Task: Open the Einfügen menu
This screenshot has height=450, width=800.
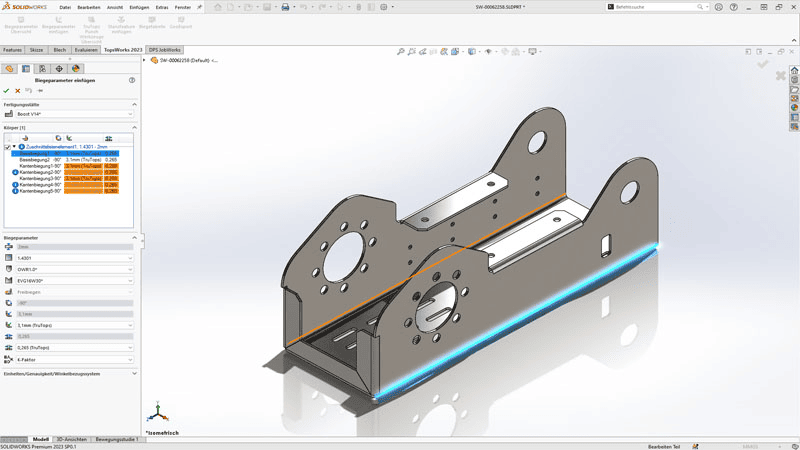Action: (137, 7)
